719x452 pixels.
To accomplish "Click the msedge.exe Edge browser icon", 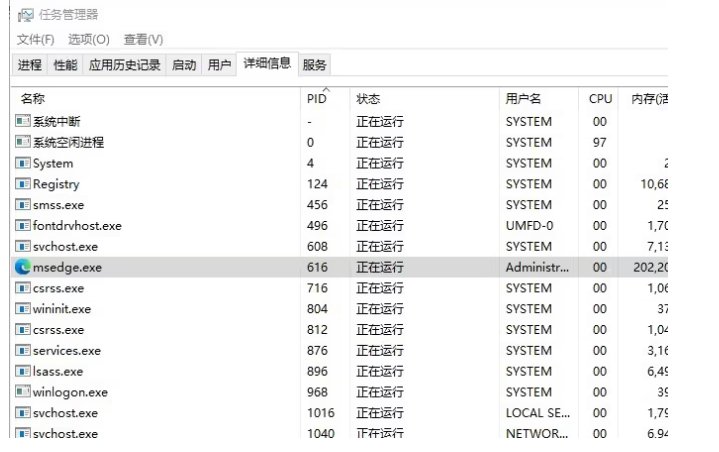I will click(x=22, y=267).
